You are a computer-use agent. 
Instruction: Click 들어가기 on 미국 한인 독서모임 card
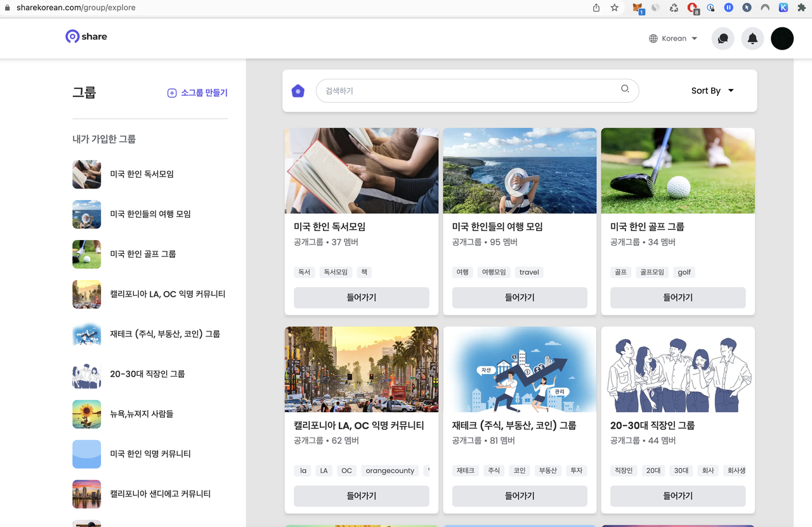[362, 297]
